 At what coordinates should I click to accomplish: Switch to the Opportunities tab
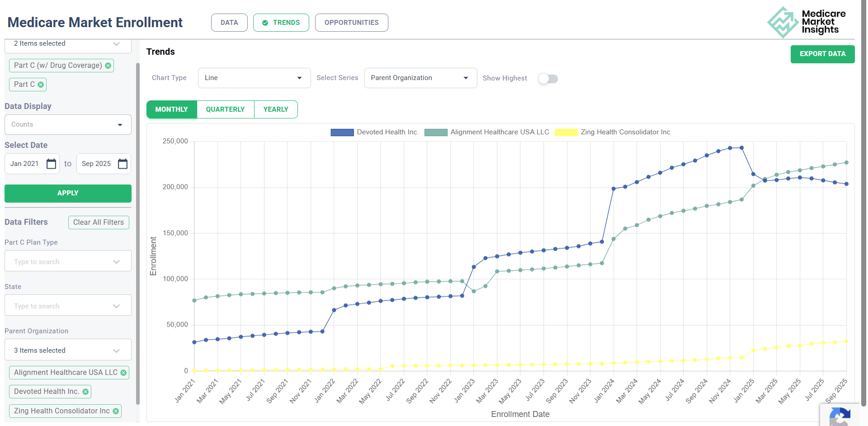351,23
